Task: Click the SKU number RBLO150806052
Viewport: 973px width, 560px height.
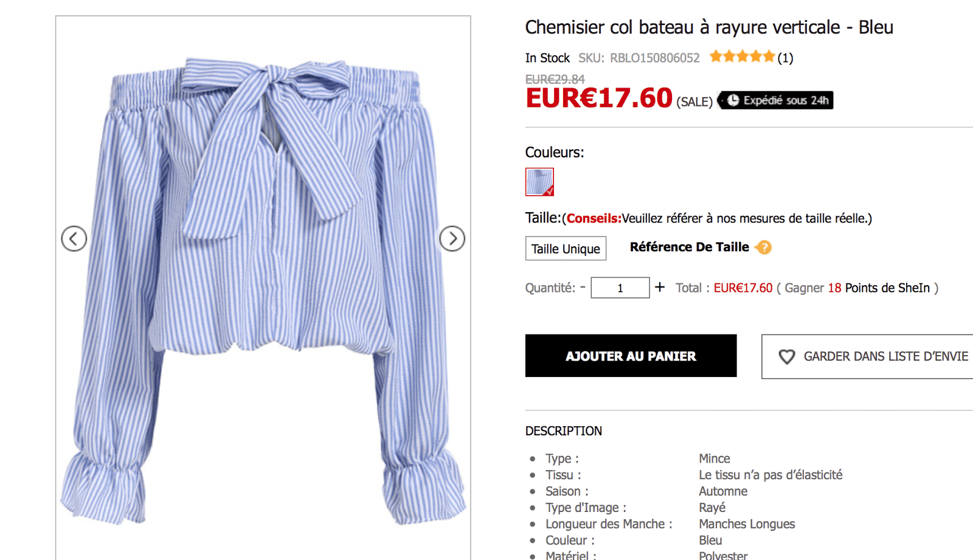Action: tap(654, 58)
